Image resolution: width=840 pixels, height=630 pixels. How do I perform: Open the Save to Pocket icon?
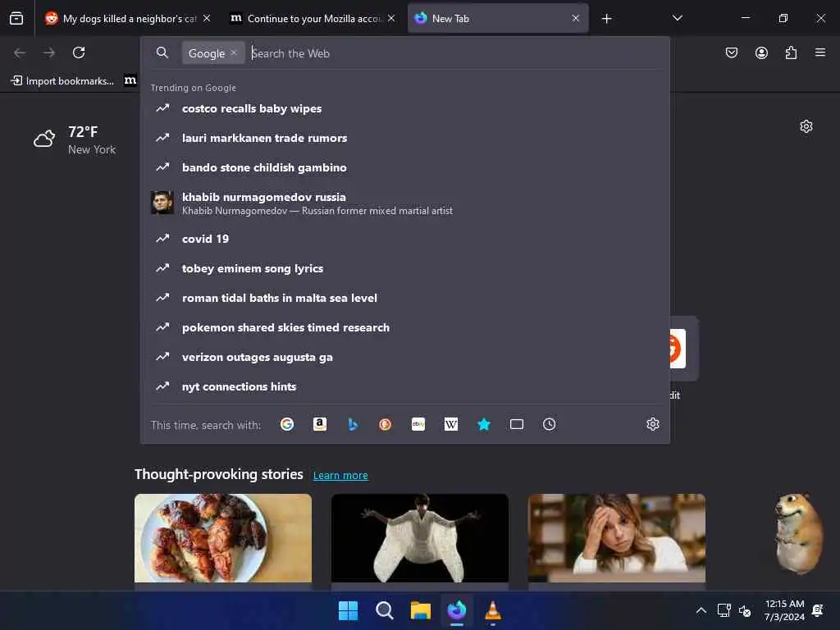tap(731, 52)
